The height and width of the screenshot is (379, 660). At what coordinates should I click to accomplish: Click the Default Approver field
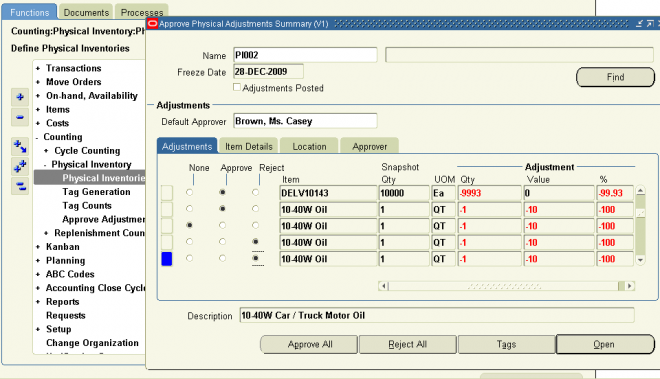[x=305, y=121]
